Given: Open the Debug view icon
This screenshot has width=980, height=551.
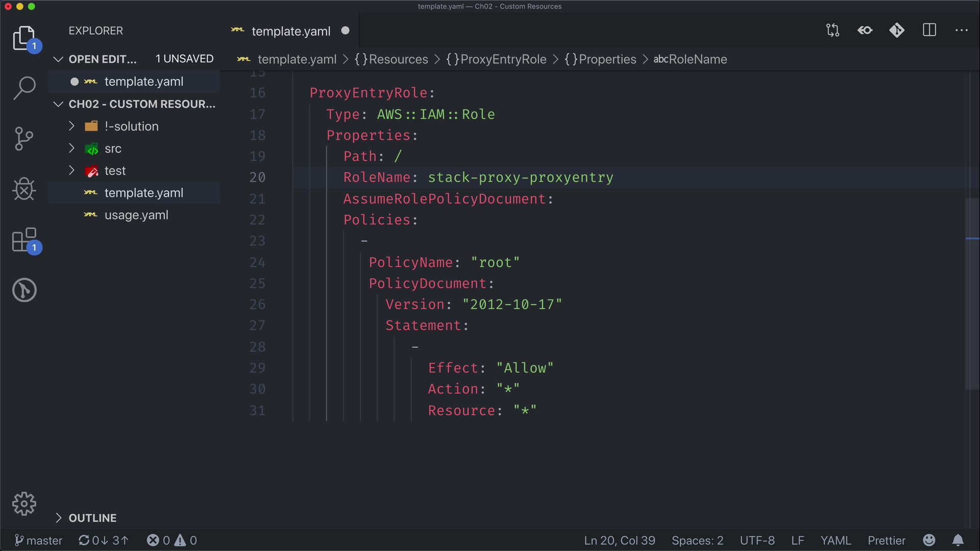Looking at the screenshot, I should click(x=24, y=189).
